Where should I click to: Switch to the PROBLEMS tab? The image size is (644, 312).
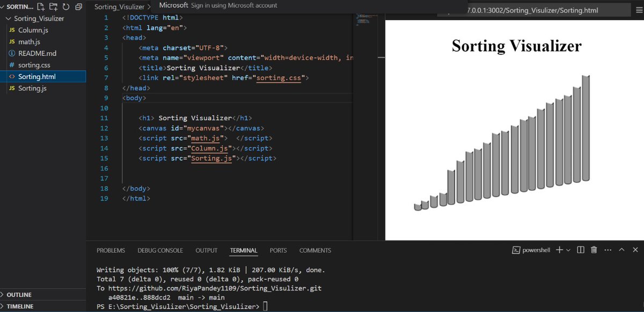[111, 250]
